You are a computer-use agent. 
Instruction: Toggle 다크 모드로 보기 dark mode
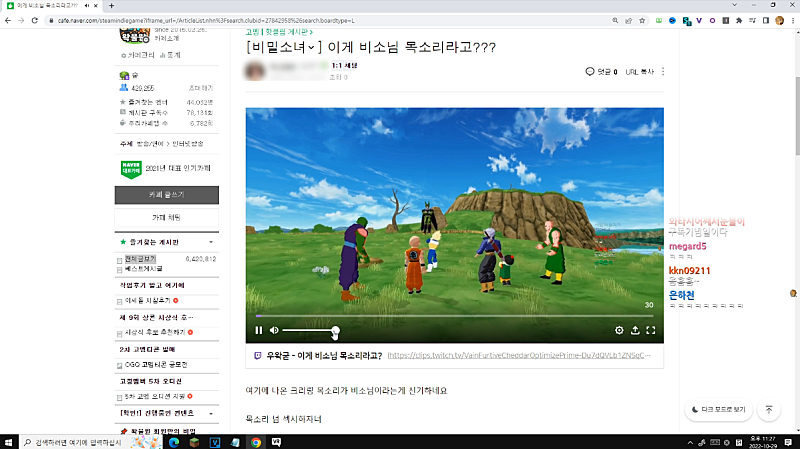(x=718, y=410)
